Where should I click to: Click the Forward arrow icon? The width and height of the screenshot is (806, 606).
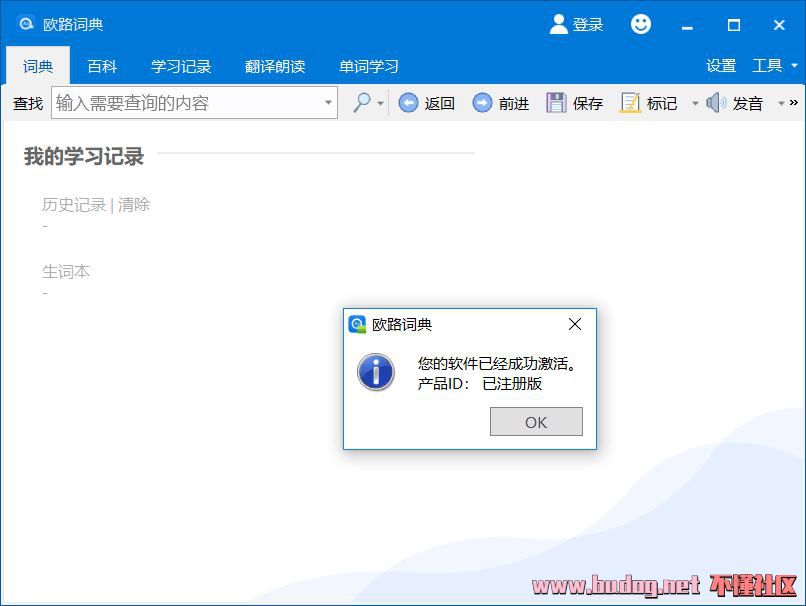point(482,103)
